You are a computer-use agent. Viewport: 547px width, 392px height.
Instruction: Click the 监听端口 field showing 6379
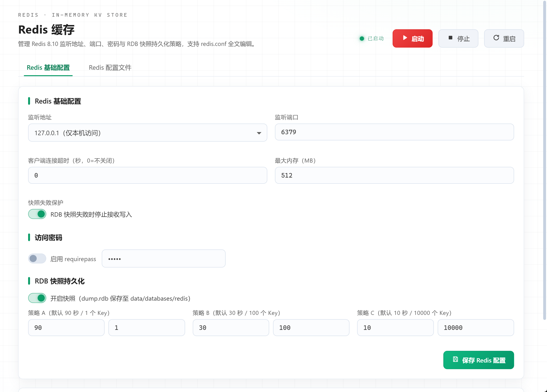pos(394,132)
